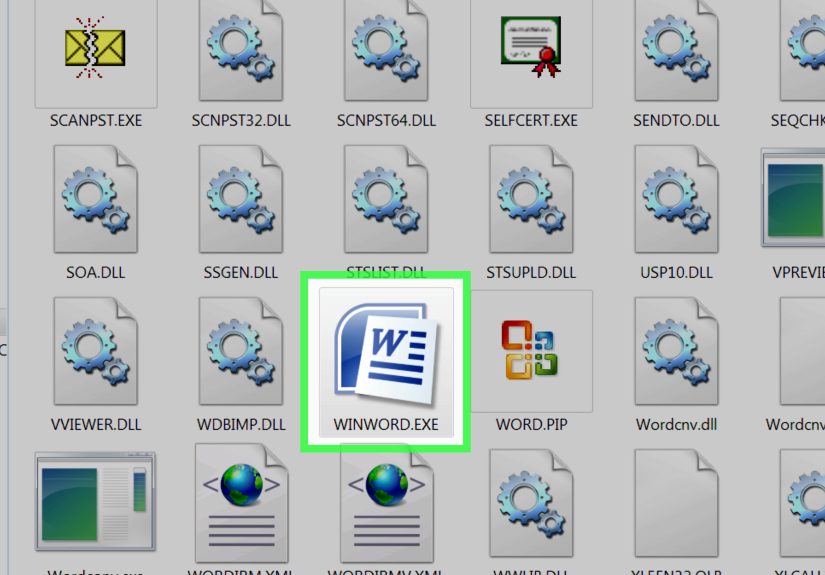Viewport: 825px width, 575px height.
Task: Select the STSLIST.DLL gear file icon
Action: click(386, 199)
